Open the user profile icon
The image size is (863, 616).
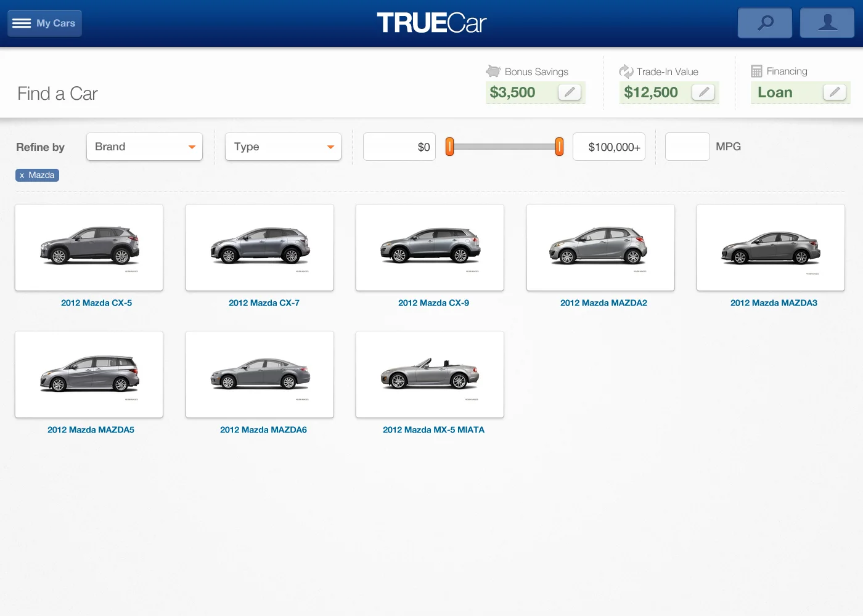coord(827,23)
